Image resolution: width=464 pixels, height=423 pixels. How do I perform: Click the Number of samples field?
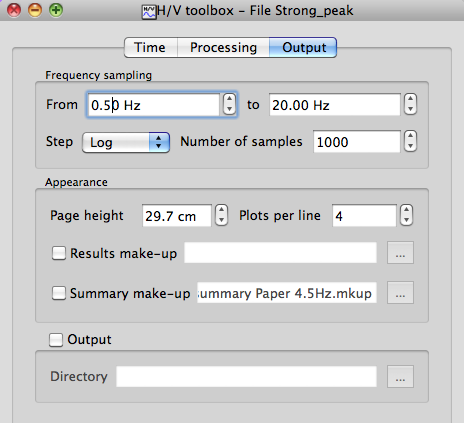pyautogui.click(x=357, y=142)
